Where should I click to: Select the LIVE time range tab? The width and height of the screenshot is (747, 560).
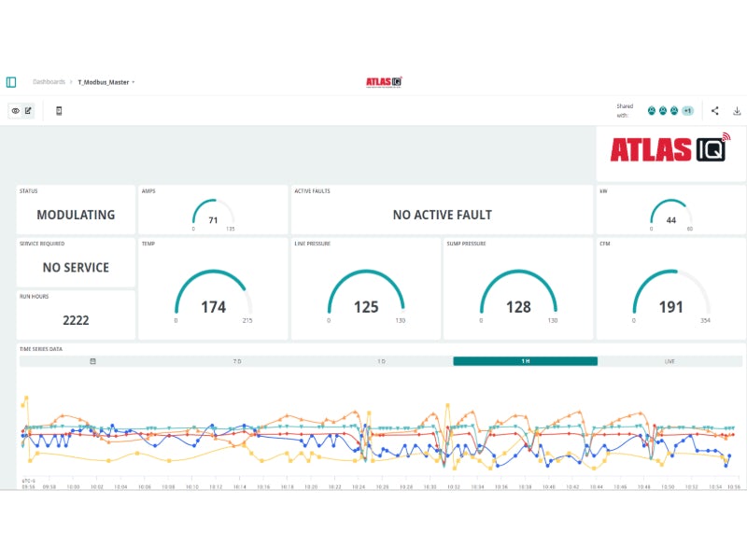tap(669, 361)
